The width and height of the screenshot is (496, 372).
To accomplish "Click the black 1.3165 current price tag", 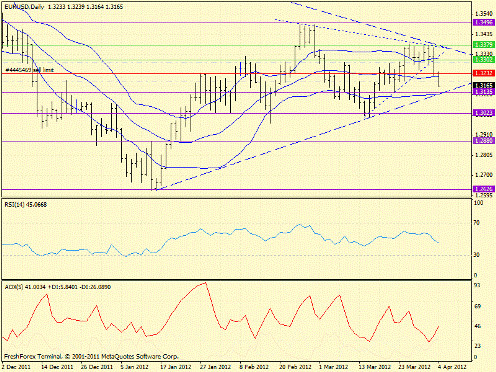I will point(484,86).
